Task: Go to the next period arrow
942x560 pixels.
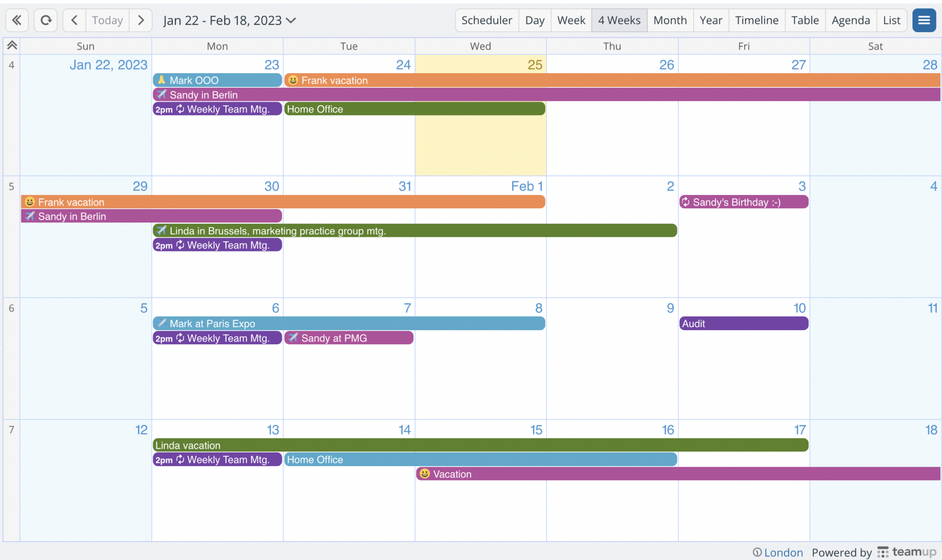Action: pyautogui.click(x=141, y=20)
